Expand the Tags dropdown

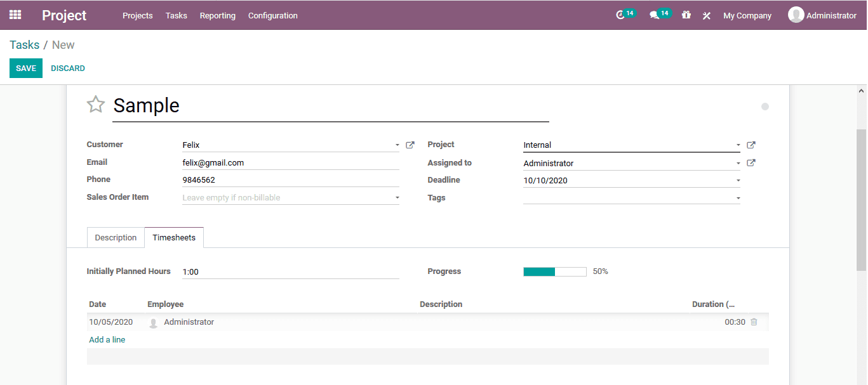[737, 198]
